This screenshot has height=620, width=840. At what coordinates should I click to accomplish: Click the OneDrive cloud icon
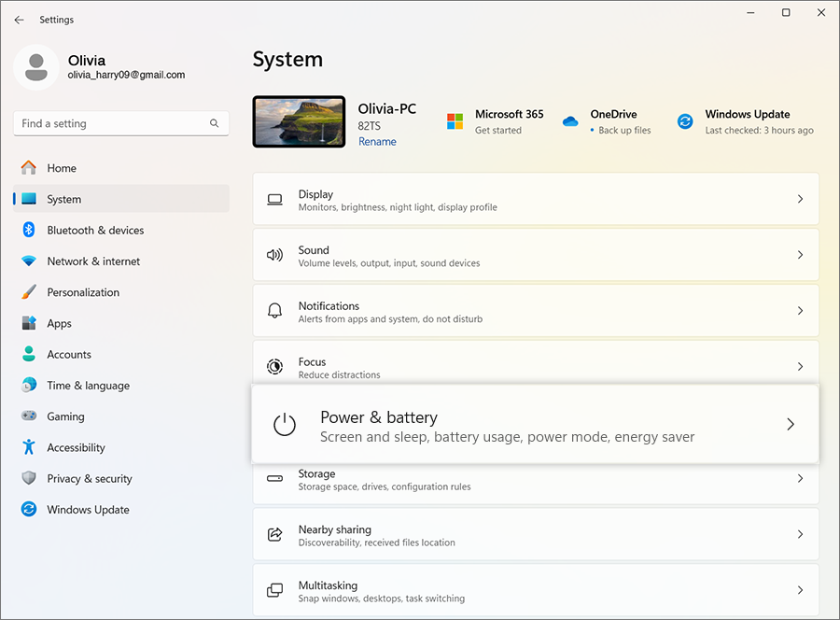pos(570,121)
